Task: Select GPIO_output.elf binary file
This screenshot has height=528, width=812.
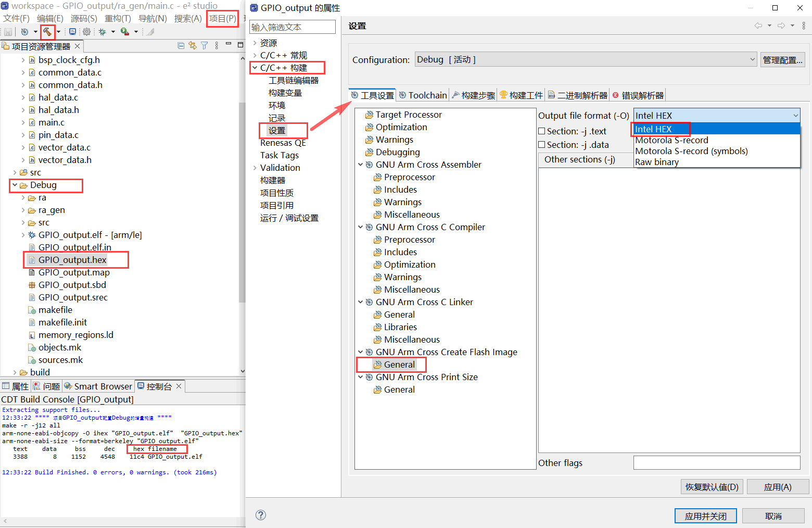Action: [90, 235]
